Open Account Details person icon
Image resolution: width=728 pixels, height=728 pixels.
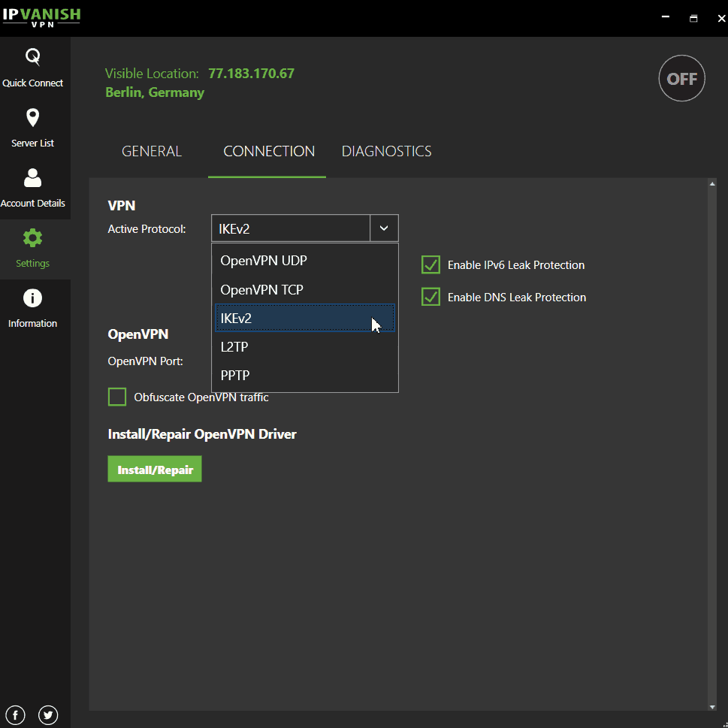pos(32,178)
